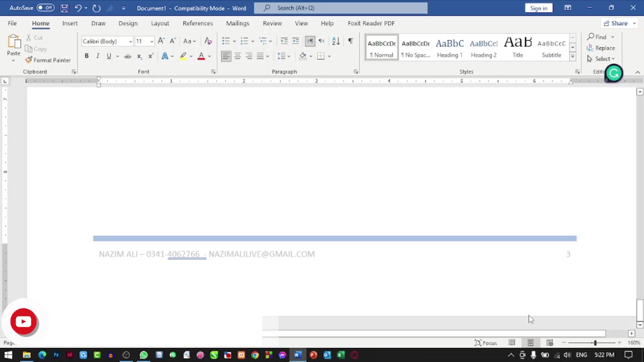Center align the paragraph
This screenshot has height=362, width=644.
237,56
